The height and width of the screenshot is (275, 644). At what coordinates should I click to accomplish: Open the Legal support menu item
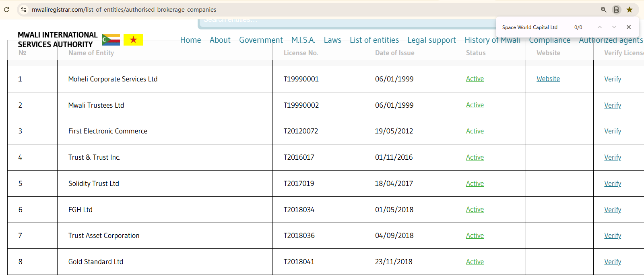click(431, 40)
